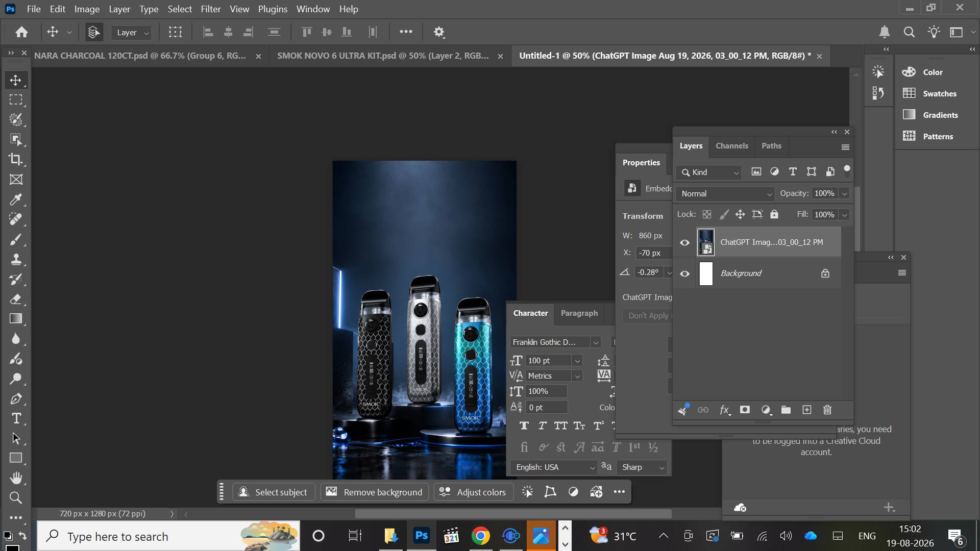
Task: Choose the Hand tool
Action: [16, 478]
